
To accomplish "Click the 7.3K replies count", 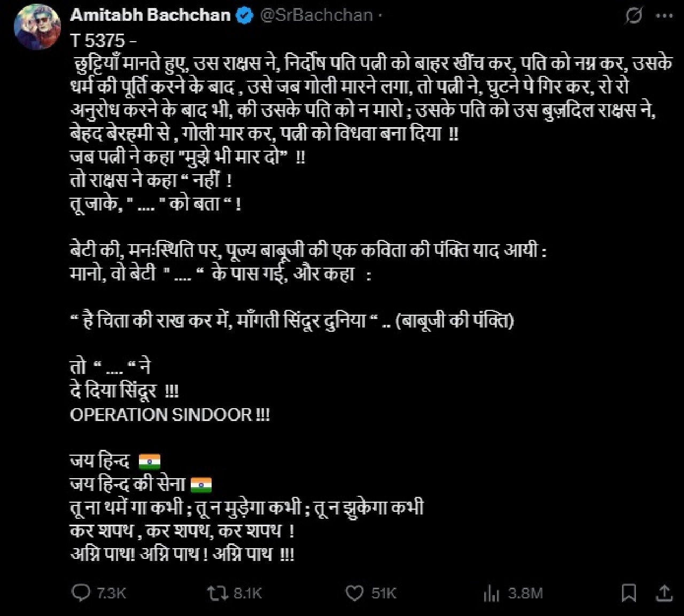I will pyautogui.click(x=112, y=593).
